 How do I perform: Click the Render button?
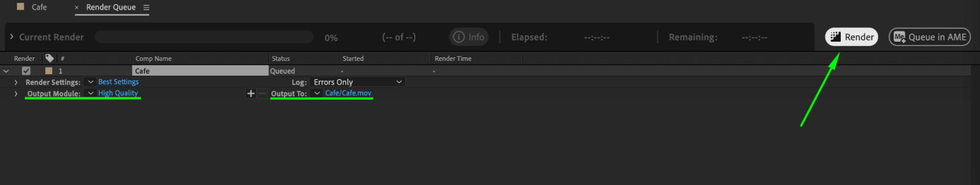pyautogui.click(x=851, y=37)
